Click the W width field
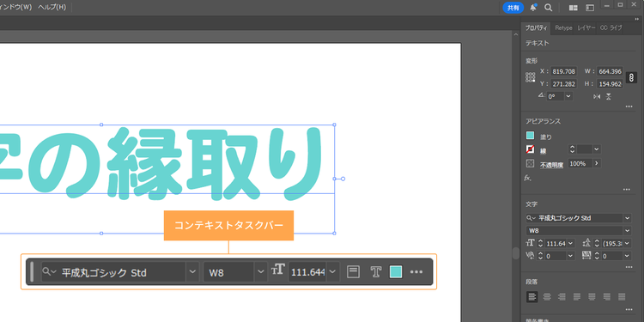Screen dimensions: 644x322 (610, 71)
